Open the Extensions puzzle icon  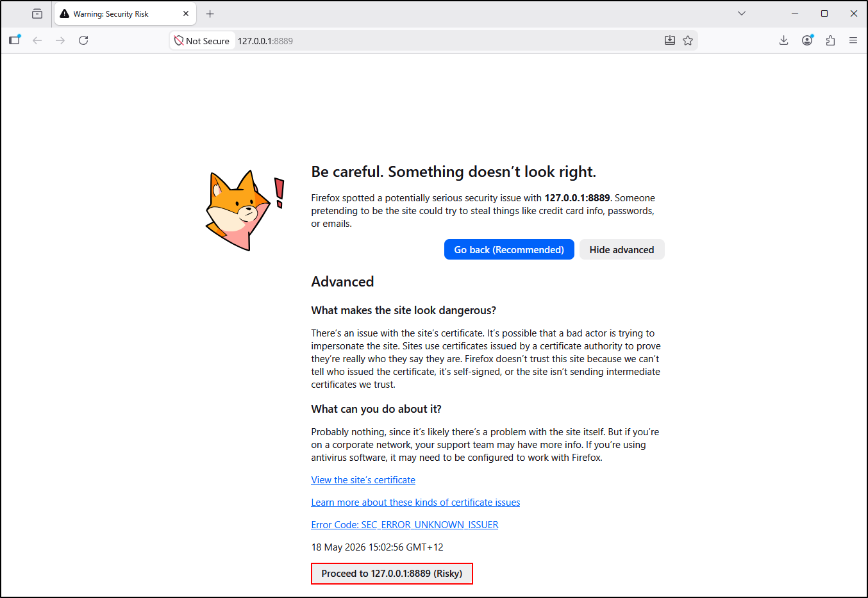pyautogui.click(x=830, y=40)
